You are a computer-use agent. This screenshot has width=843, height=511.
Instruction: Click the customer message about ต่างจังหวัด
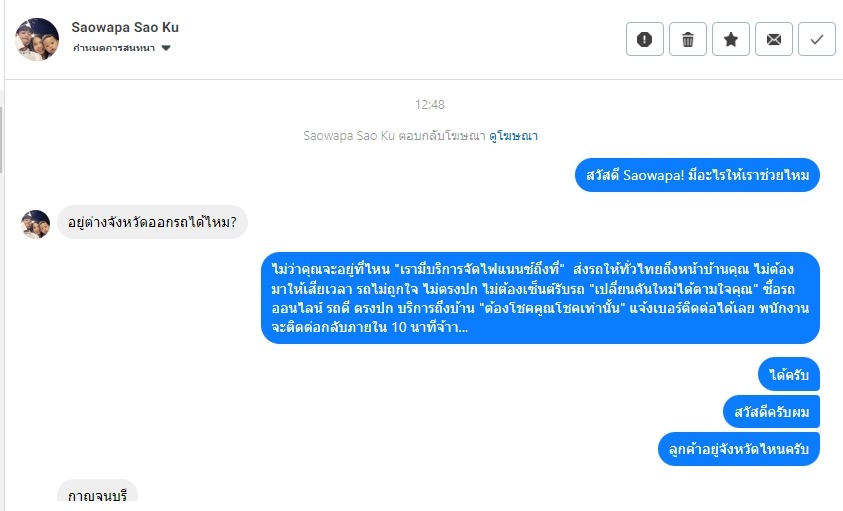tap(152, 222)
